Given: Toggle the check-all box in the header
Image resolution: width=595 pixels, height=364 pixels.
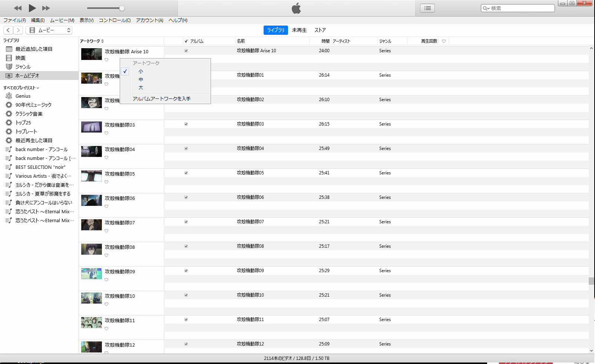Looking at the screenshot, I should [186, 41].
